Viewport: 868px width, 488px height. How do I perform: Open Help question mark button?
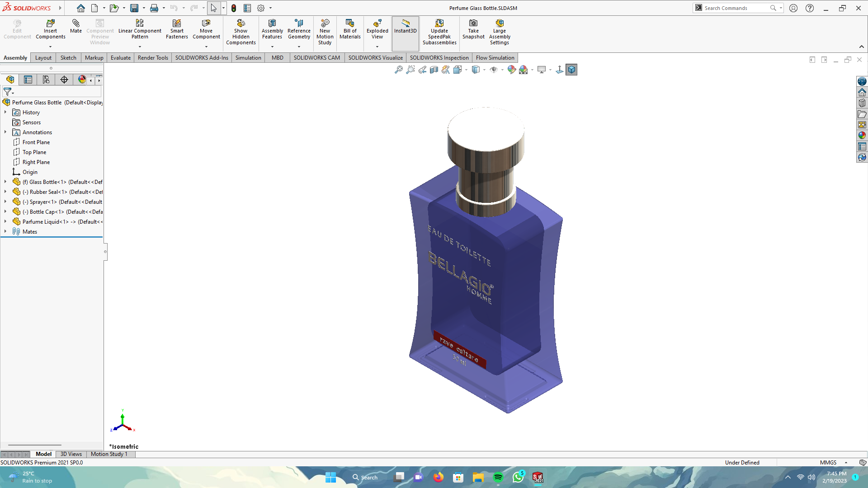tap(810, 8)
